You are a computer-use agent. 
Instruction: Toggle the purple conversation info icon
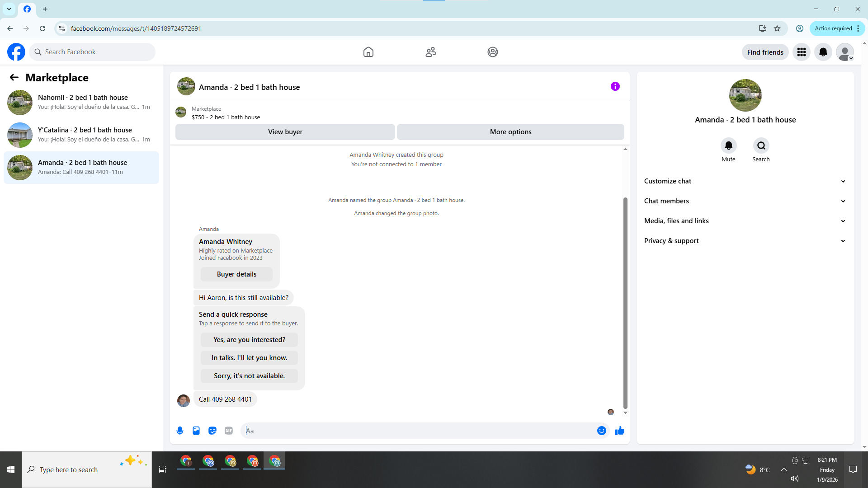pyautogui.click(x=615, y=86)
